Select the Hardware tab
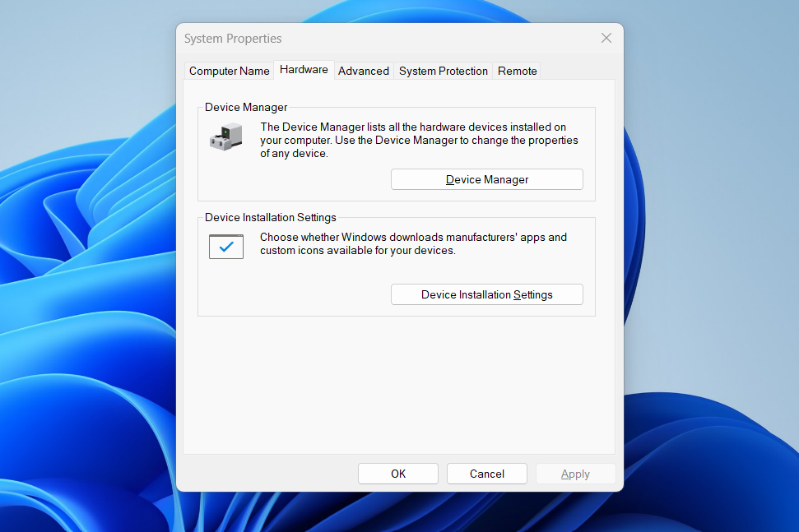Viewport: 799px width, 532px height. pos(304,70)
